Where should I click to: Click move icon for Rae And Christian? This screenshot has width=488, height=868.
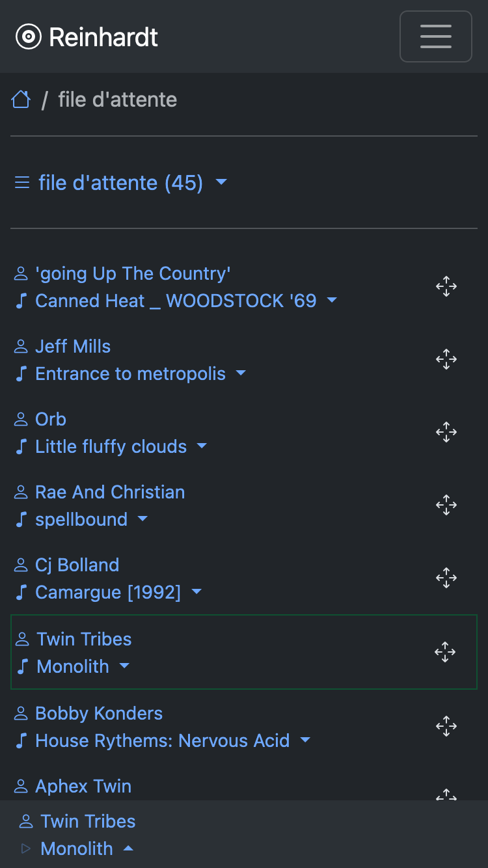pyautogui.click(x=446, y=505)
